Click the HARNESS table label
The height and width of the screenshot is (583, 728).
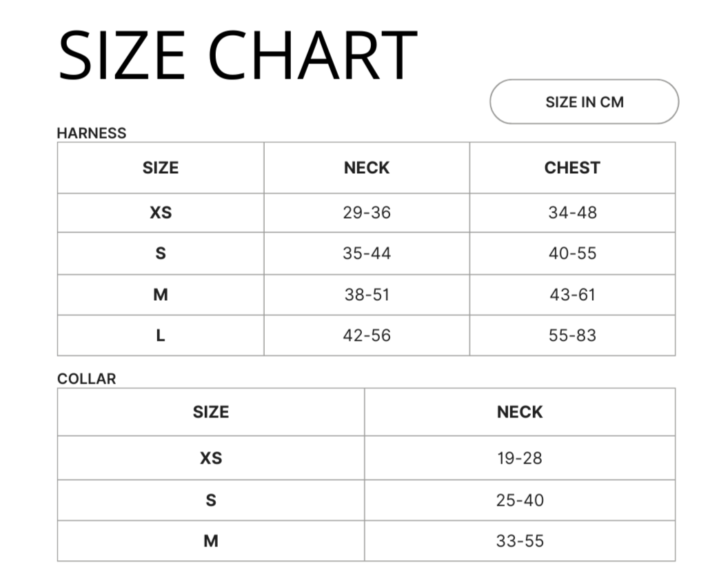92,133
